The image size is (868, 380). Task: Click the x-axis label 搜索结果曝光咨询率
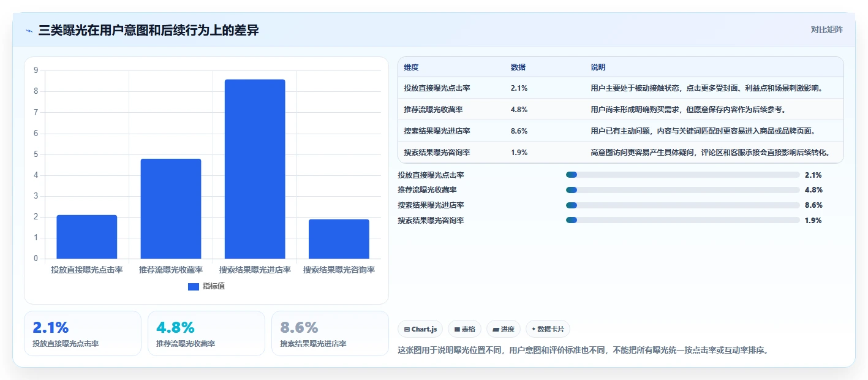click(339, 270)
